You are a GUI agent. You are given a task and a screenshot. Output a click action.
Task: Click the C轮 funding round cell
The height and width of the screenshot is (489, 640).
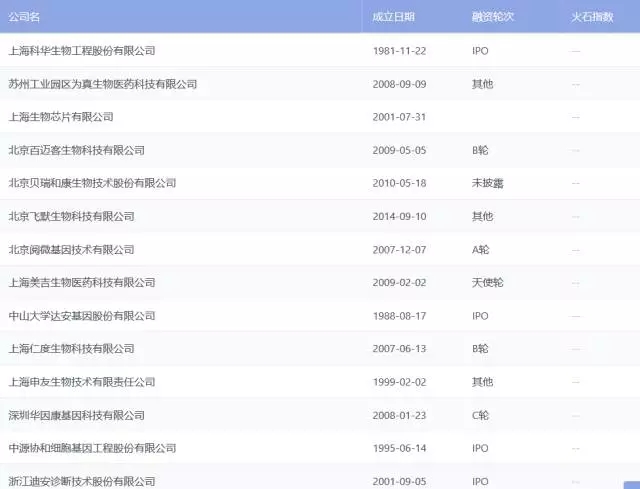pyautogui.click(x=480, y=415)
